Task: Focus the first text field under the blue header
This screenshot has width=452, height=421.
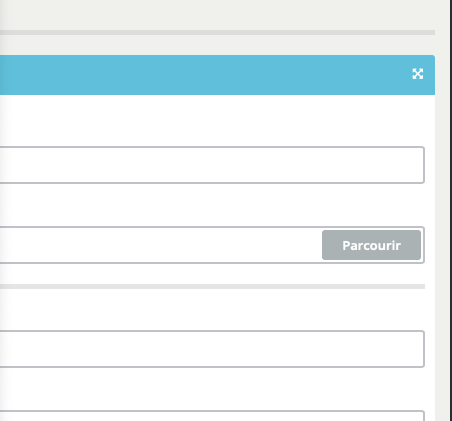Action: [212, 165]
